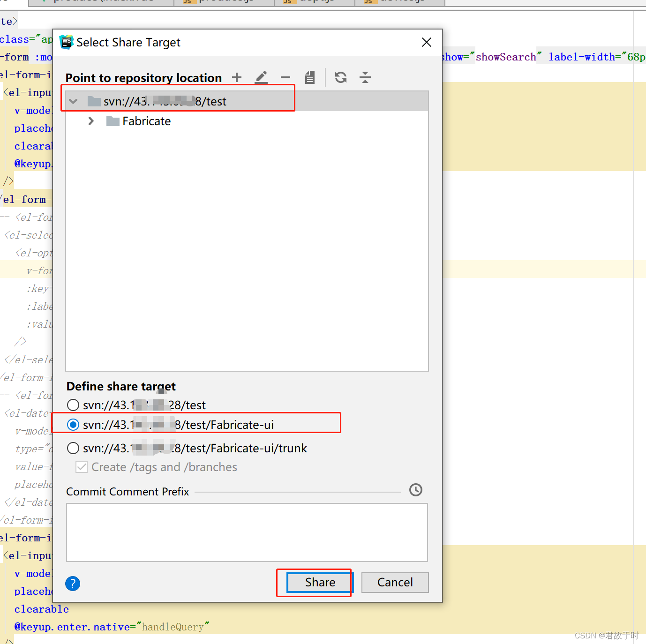Screen dimensions: 646x644
Task: Click 'label-width' attribute in editor
Action: (x=582, y=57)
